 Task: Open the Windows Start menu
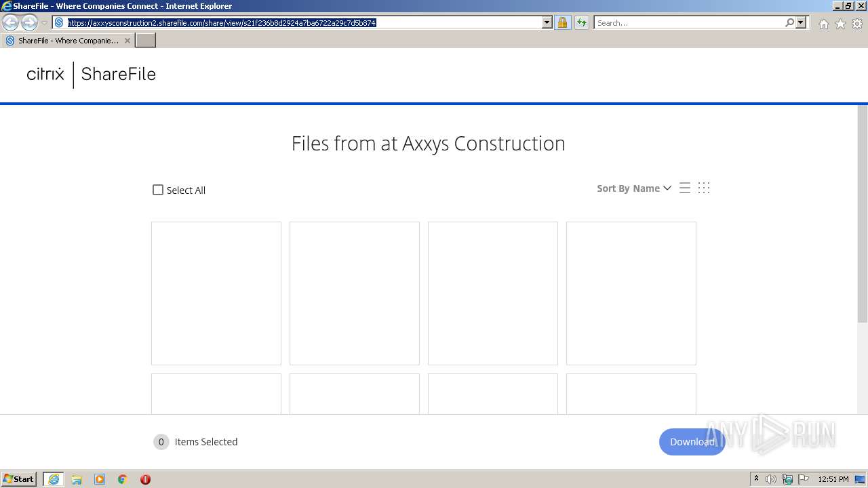(19, 479)
